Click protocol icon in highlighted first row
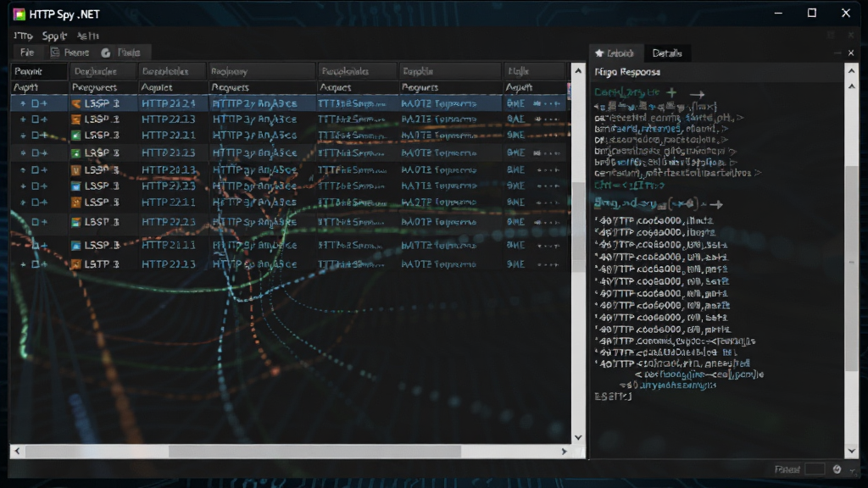868x488 pixels. tap(75, 103)
